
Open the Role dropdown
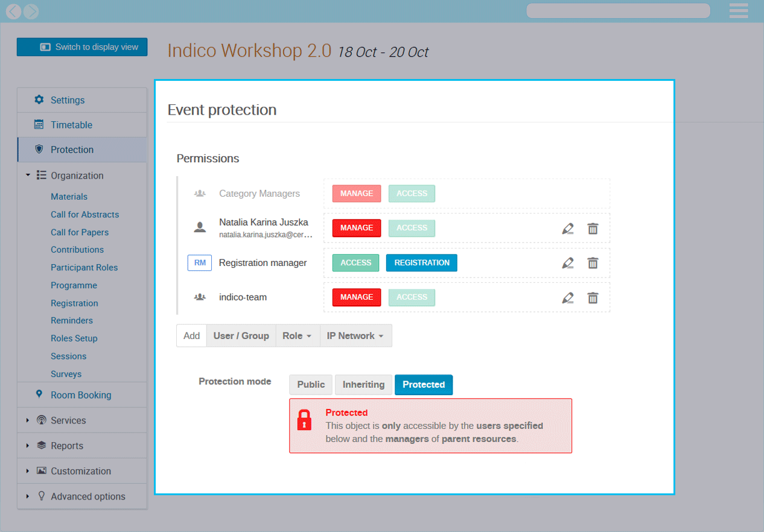point(297,336)
